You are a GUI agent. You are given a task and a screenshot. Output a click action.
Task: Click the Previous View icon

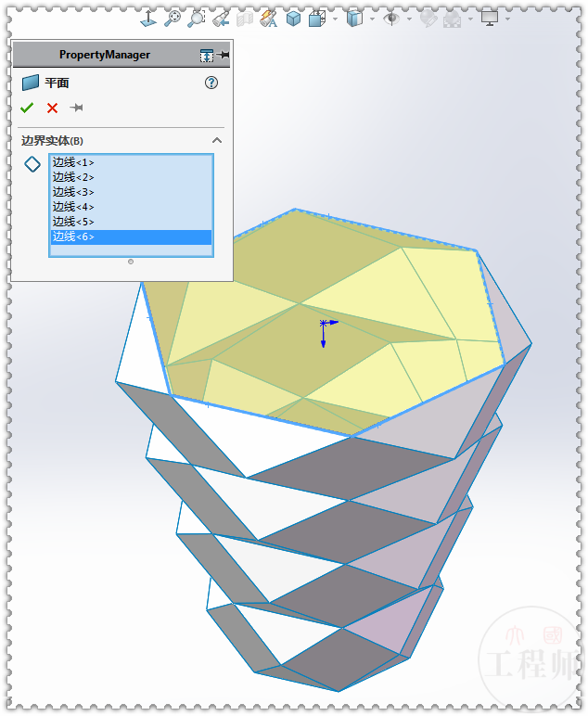click(x=222, y=19)
